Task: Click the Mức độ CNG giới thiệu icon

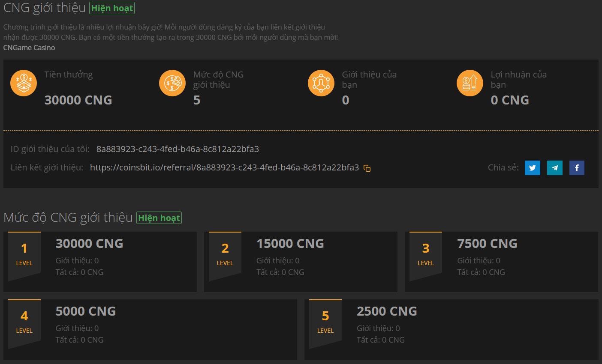Action: [172, 83]
